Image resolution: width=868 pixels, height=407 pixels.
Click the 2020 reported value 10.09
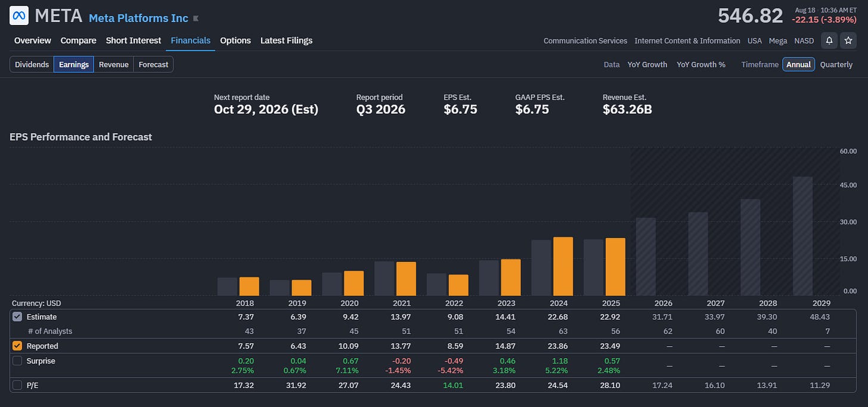click(347, 346)
